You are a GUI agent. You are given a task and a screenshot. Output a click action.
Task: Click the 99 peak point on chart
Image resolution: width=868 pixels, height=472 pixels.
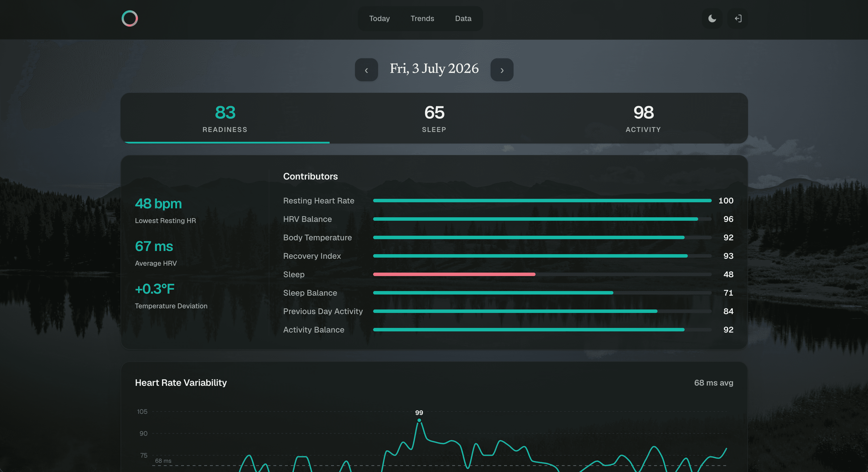(x=419, y=420)
